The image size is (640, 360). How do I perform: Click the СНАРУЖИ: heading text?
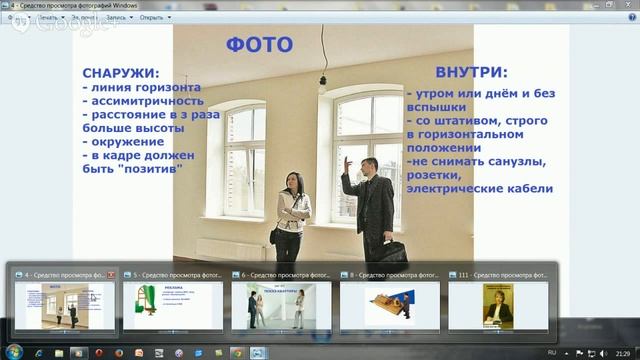(x=121, y=73)
